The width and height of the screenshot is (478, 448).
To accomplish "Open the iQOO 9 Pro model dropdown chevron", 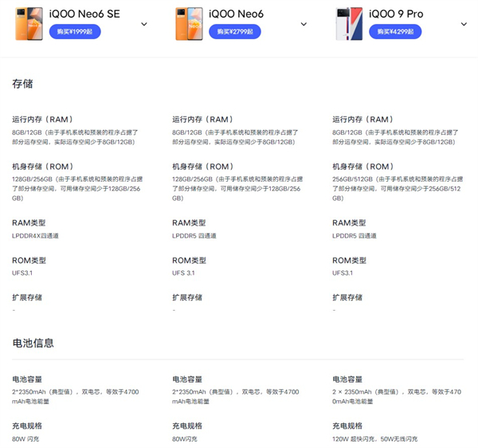I will [464, 24].
